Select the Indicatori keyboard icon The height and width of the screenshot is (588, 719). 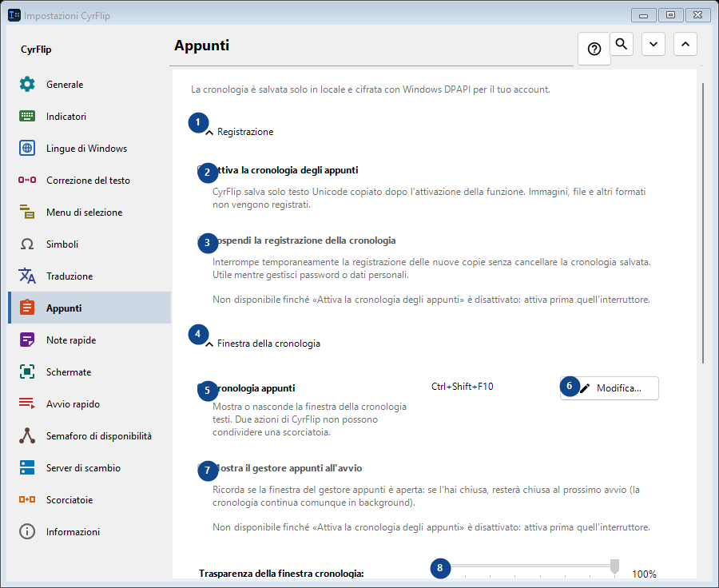pyautogui.click(x=27, y=116)
